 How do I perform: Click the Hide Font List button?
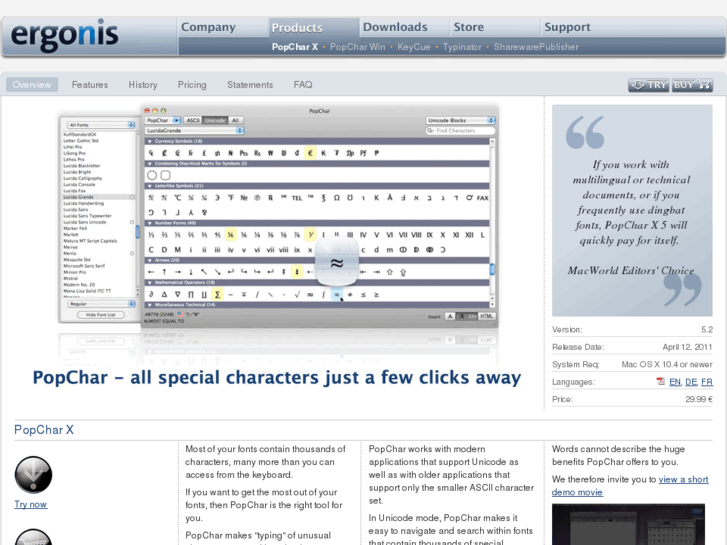101,314
